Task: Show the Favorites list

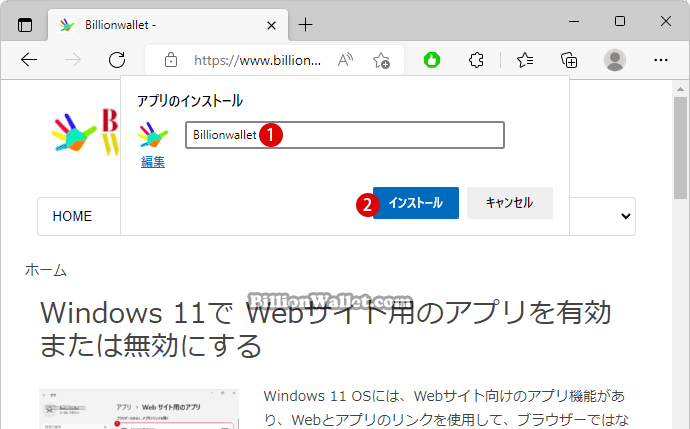Action: (525, 60)
